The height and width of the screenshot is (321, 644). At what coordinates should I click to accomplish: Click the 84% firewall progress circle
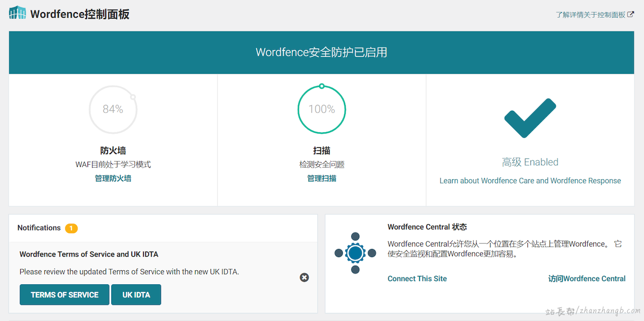(x=113, y=109)
